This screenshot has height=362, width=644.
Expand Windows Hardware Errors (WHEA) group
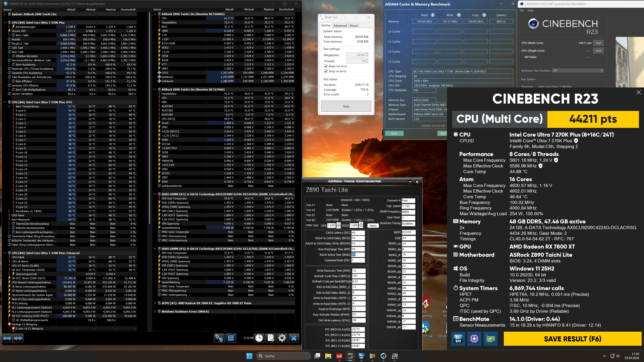coord(155,312)
